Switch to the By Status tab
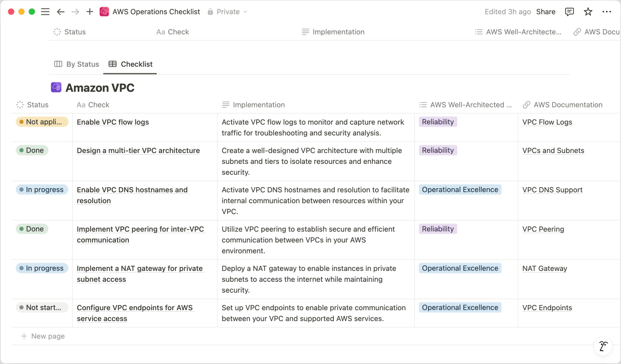621x364 pixels. (x=77, y=64)
